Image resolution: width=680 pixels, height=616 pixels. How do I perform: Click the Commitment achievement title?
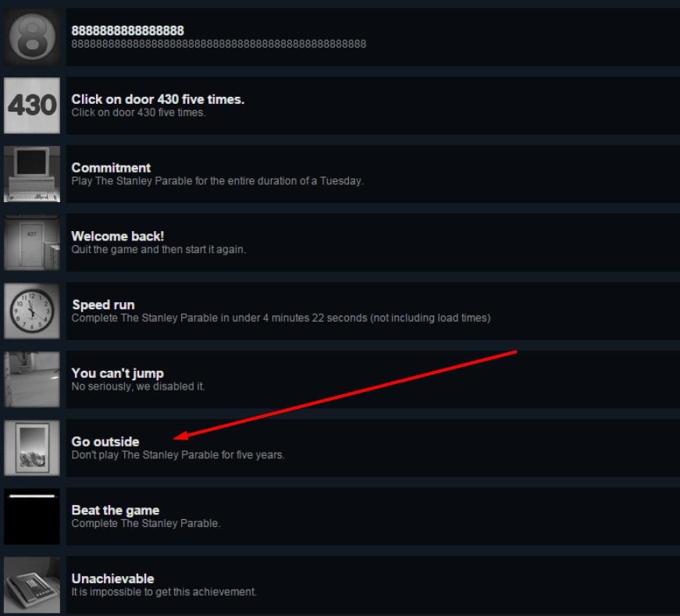tap(111, 168)
